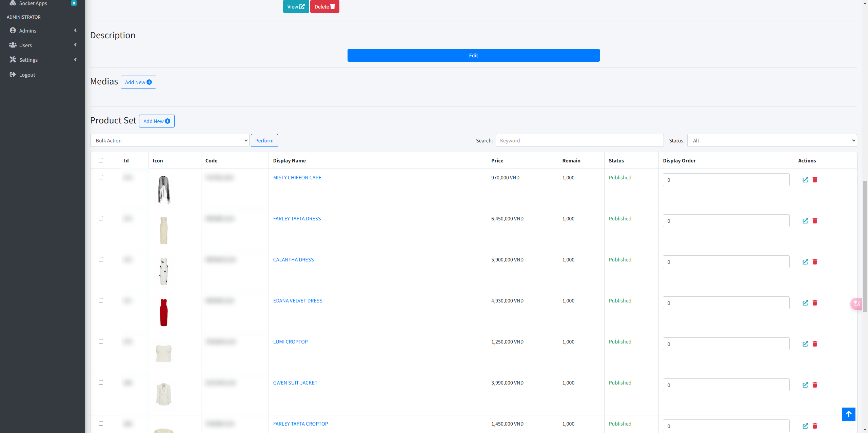Toggle the select-all checkbox in table header

101,160
